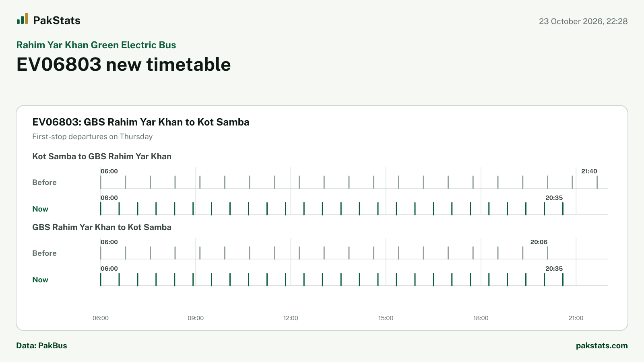The width and height of the screenshot is (644, 362).
Task: Click the PakStats bar chart logo icon
Action: coord(22,19)
